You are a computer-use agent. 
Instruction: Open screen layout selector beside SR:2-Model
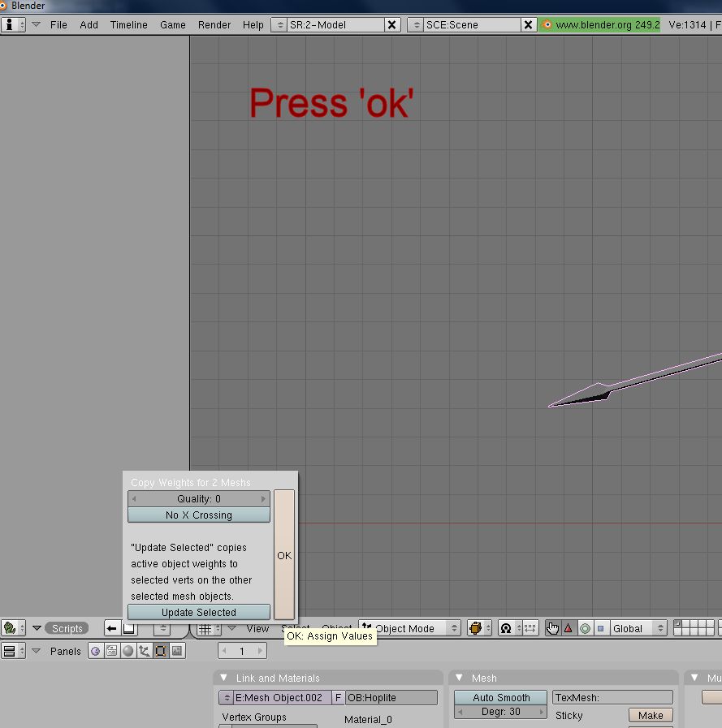279,24
